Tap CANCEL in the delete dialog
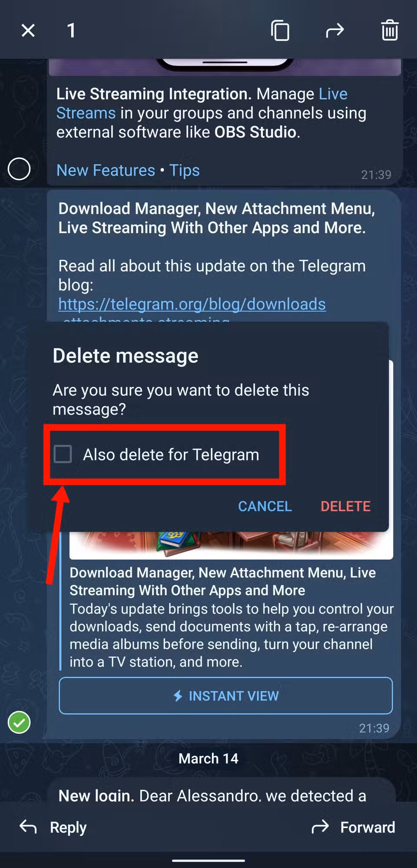The width and height of the screenshot is (417, 868). (265, 506)
